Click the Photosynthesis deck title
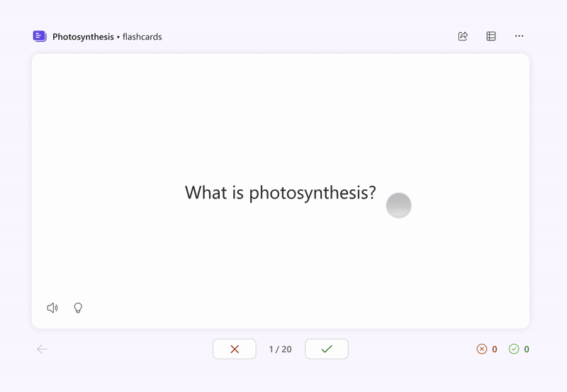 83,36
